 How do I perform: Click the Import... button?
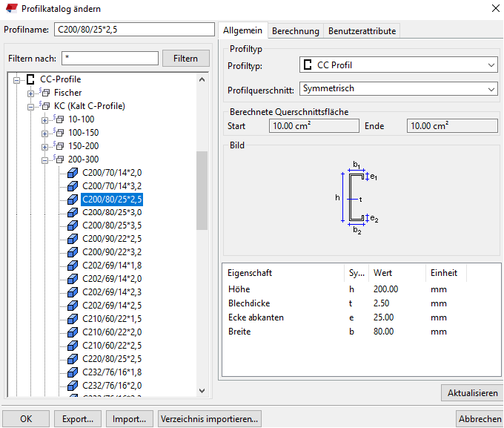(x=130, y=418)
